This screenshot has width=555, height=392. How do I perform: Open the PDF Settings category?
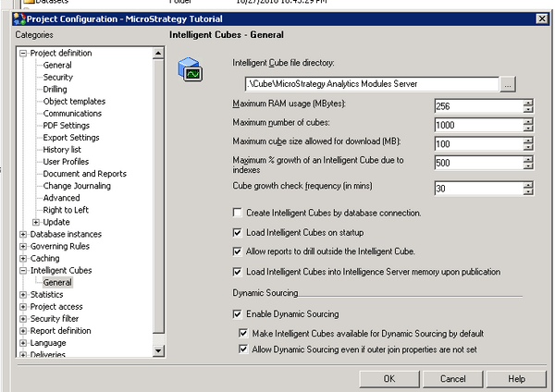[x=66, y=126]
